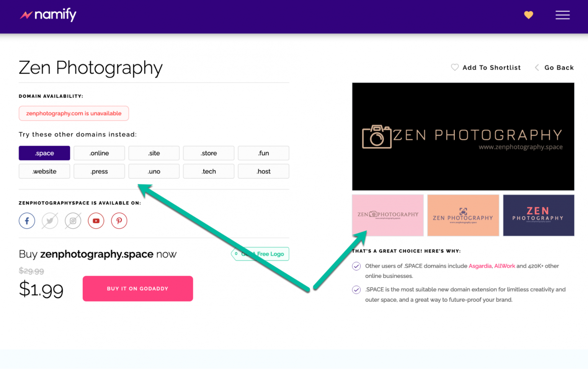
Task: Click the YouTube availability icon
Action: tap(96, 221)
